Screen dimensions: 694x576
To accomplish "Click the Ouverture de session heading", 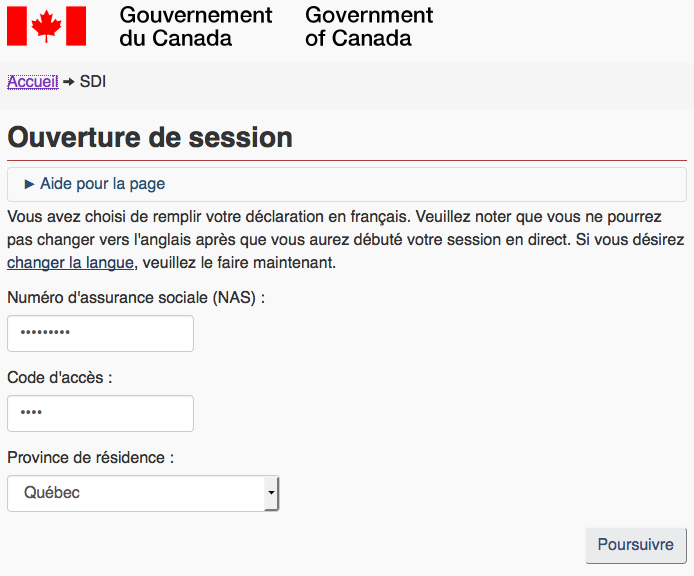I will point(150,137).
